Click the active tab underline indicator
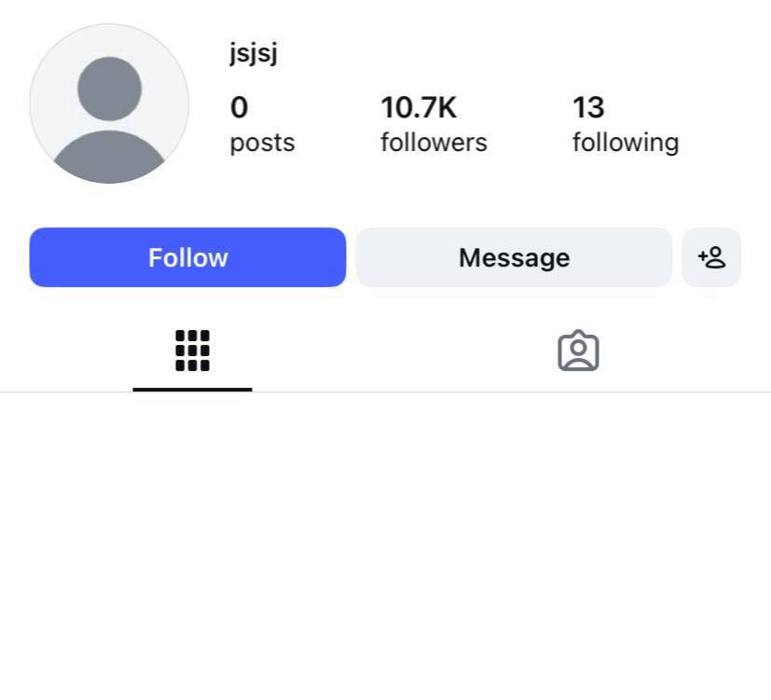Image resolution: width=771 pixels, height=700 pixels. [192, 389]
